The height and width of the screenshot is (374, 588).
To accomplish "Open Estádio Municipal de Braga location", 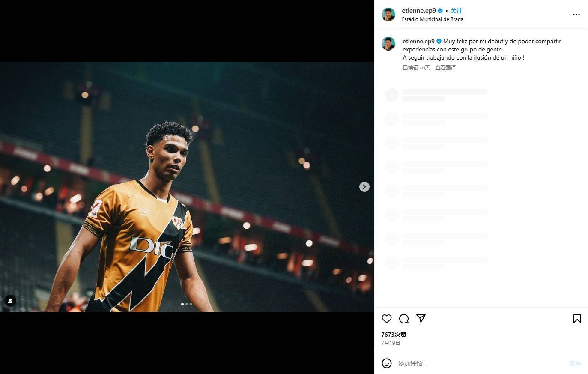I will coord(433,19).
